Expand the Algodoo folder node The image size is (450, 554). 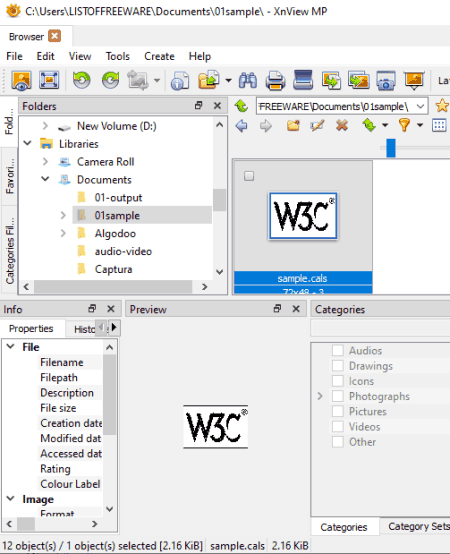(x=63, y=233)
